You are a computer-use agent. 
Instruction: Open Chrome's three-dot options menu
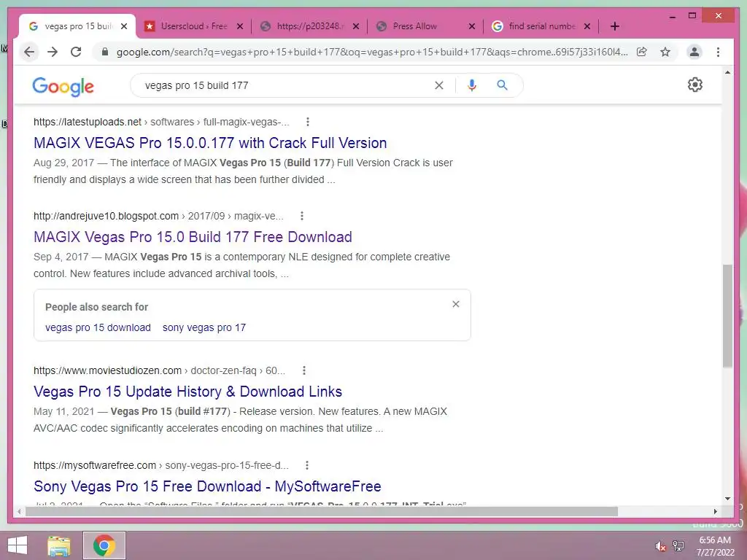coord(718,52)
